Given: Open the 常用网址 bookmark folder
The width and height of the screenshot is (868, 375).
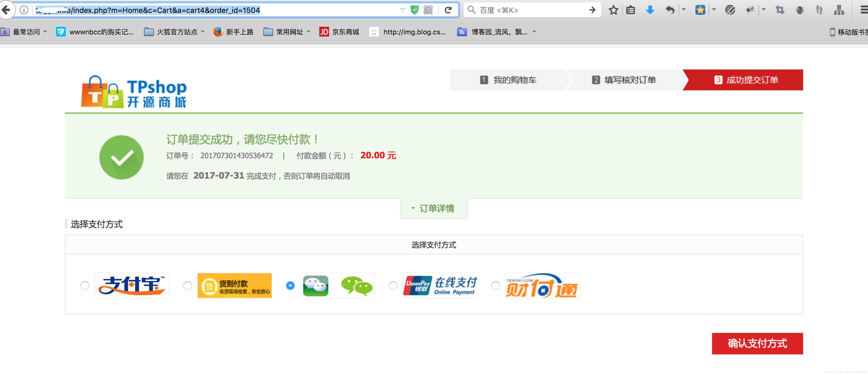Looking at the screenshot, I should [x=287, y=32].
